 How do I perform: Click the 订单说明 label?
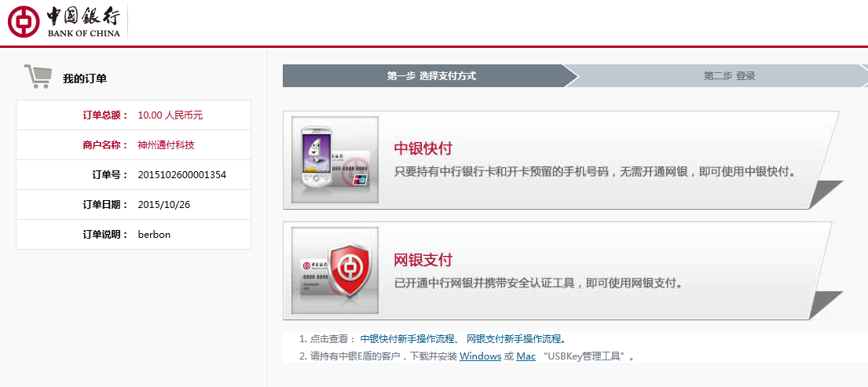[x=105, y=235]
